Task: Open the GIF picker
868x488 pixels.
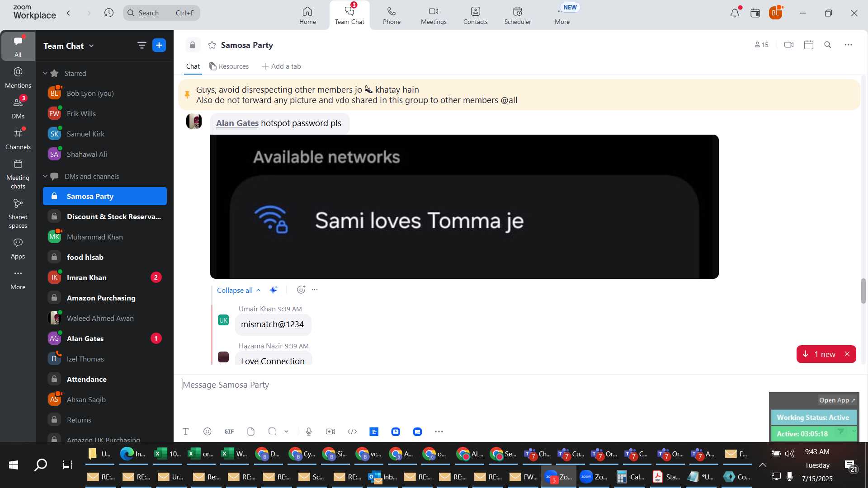Action: click(x=229, y=432)
